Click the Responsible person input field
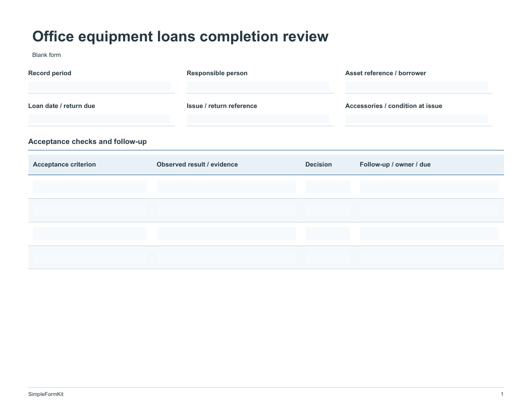Viewport: 532px width, 411px height. [258, 86]
